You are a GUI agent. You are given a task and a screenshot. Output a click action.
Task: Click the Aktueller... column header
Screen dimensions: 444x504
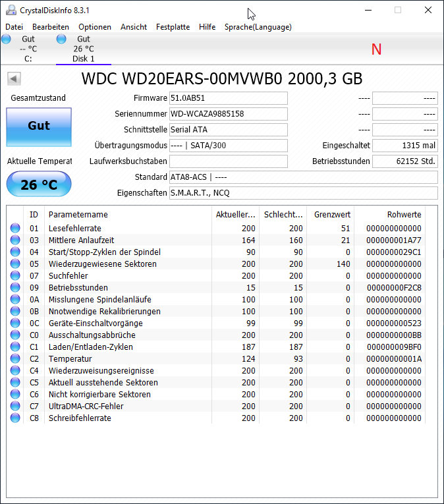click(235, 214)
